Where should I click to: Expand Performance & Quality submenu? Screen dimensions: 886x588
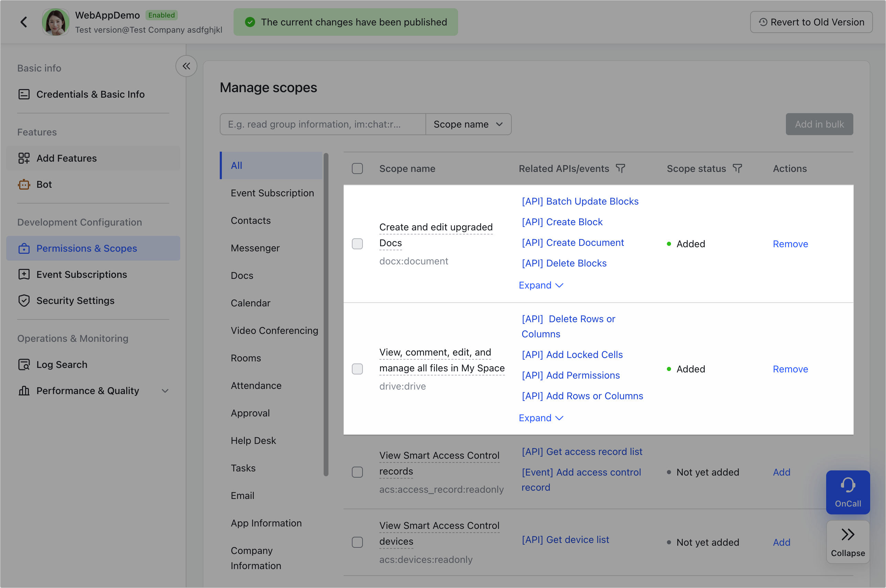[x=165, y=391]
